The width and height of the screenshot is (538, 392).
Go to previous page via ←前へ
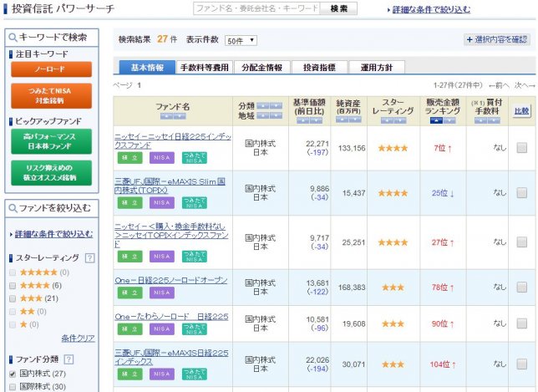(499, 85)
